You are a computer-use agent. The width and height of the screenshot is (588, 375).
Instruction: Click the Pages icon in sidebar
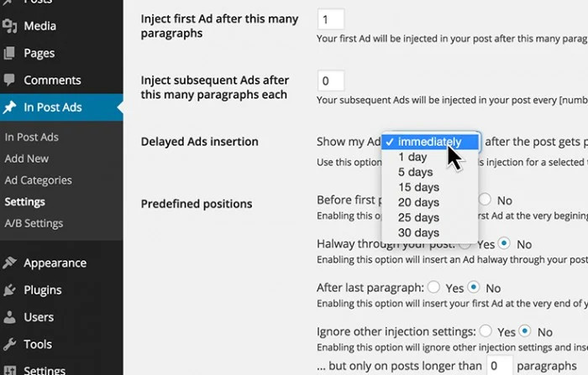(10, 53)
